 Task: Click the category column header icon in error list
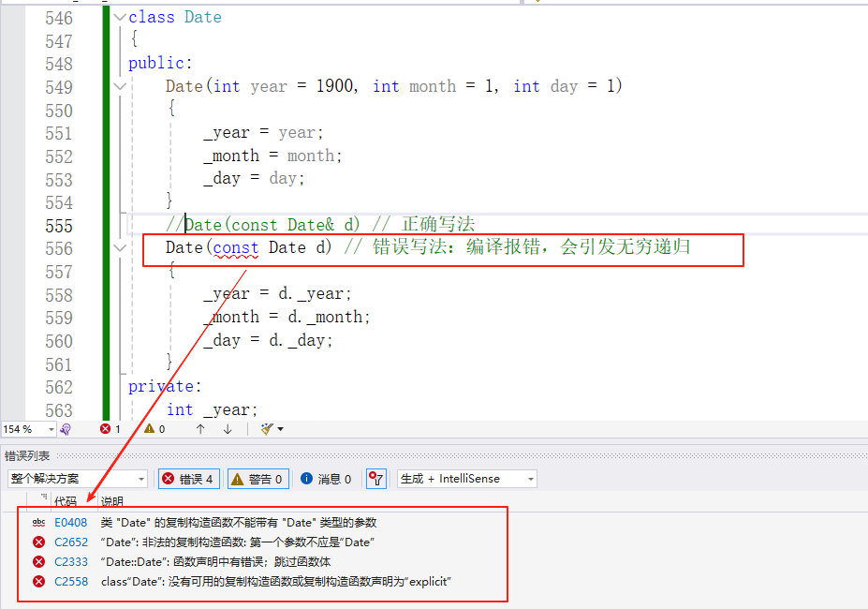click(44, 498)
